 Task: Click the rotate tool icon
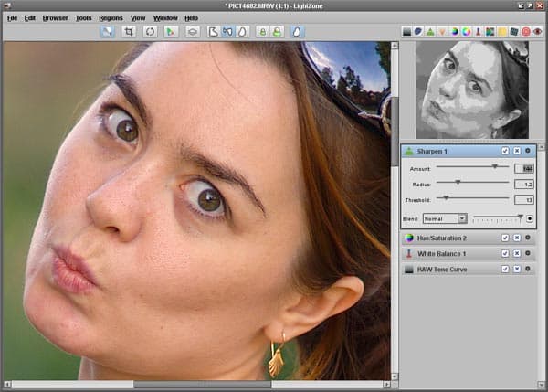coord(149,31)
